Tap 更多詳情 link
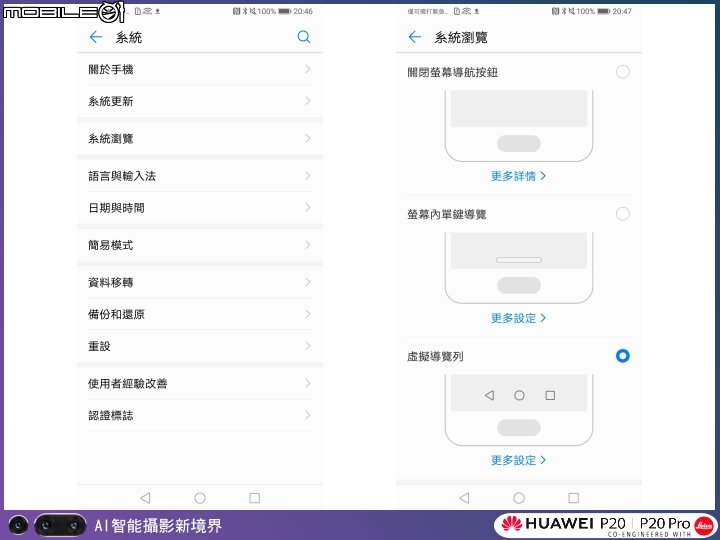The image size is (720, 540). click(x=518, y=176)
